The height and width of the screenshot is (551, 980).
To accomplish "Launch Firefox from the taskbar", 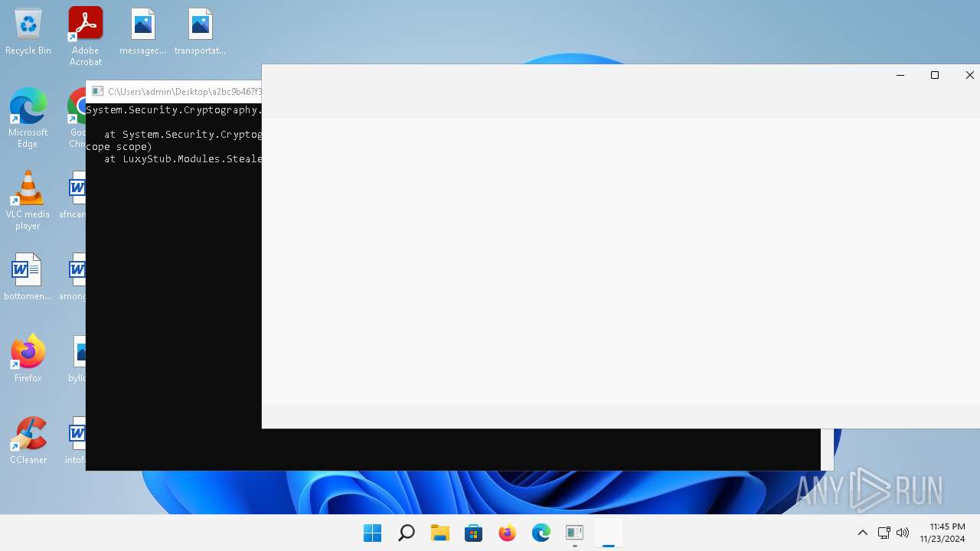I will click(x=508, y=533).
